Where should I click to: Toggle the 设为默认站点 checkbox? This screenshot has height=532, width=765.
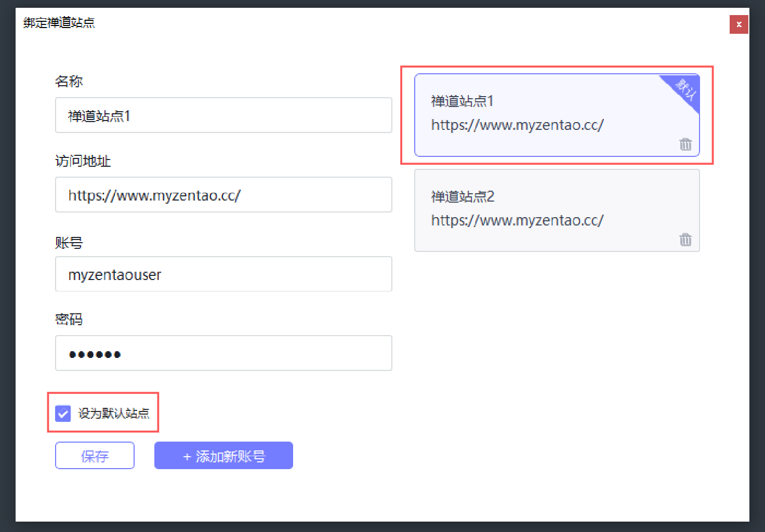pyautogui.click(x=63, y=414)
